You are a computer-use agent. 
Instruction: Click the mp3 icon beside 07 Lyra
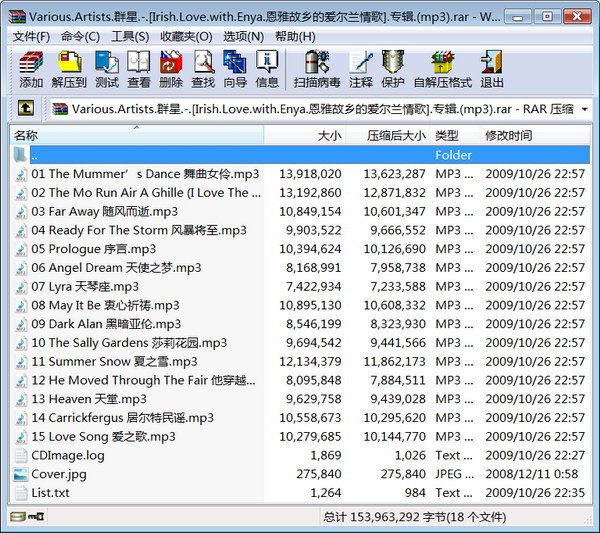[x=21, y=287]
